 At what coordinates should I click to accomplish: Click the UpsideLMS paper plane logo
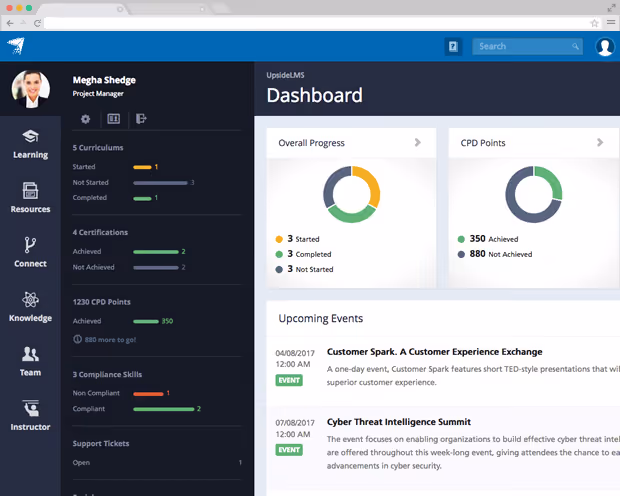pyautogui.click(x=16, y=46)
